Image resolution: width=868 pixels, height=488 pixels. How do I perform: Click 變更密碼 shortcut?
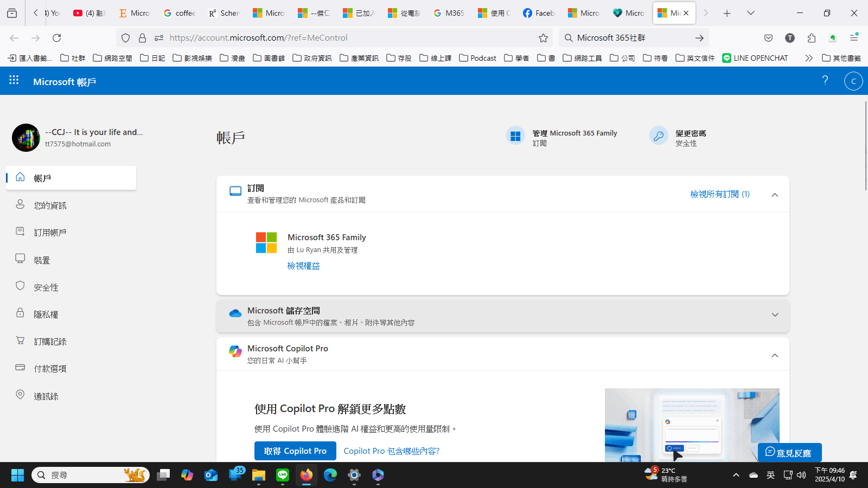tap(678, 138)
